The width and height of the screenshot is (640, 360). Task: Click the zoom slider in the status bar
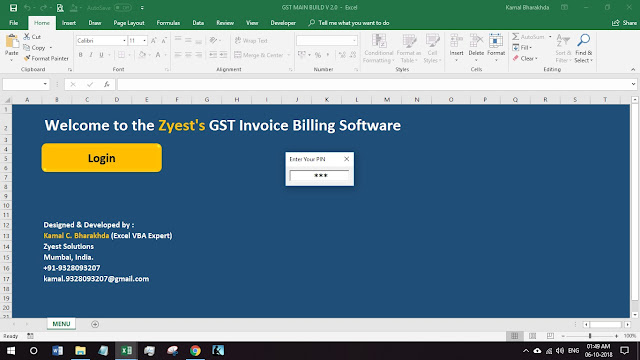coord(590,336)
